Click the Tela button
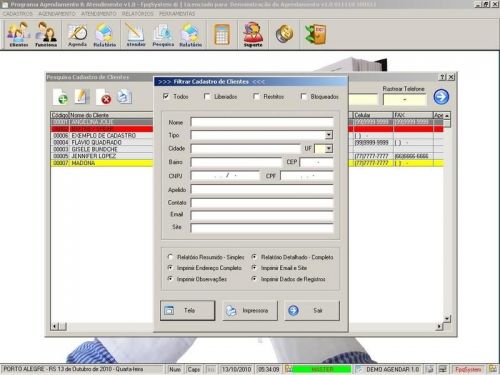The height and width of the screenshot is (375, 500). click(x=188, y=311)
